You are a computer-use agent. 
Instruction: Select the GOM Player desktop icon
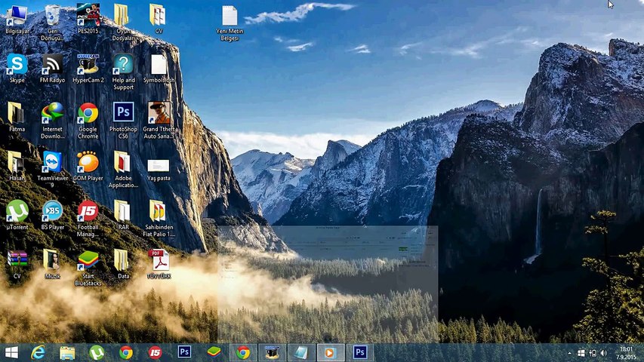tap(88, 166)
